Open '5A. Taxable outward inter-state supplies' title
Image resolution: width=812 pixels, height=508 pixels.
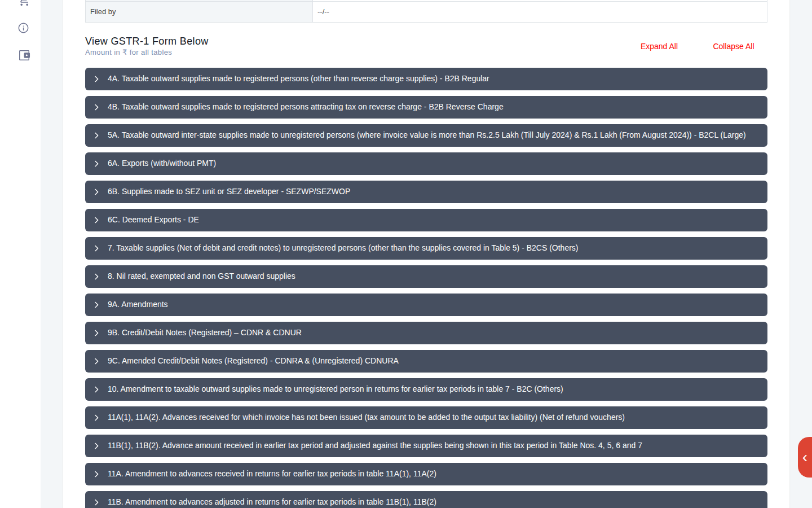(x=427, y=135)
